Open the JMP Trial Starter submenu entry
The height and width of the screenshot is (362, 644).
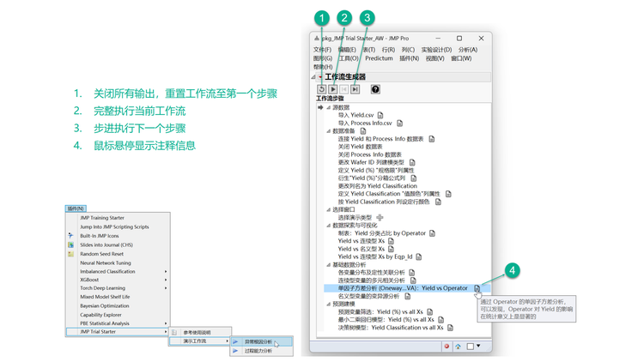[118, 332]
